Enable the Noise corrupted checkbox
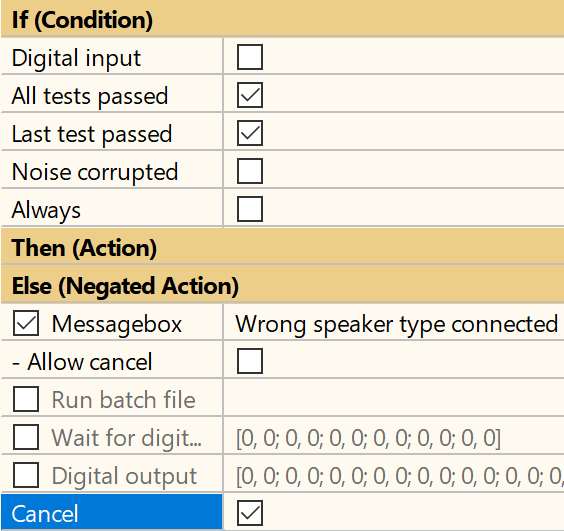The image size is (564, 531). click(250, 171)
